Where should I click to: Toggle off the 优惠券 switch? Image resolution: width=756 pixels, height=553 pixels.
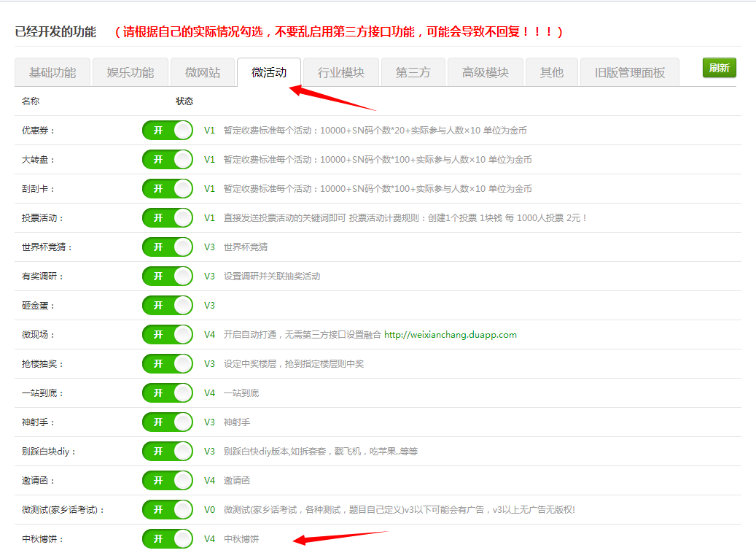pyautogui.click(x=168, y=131)
